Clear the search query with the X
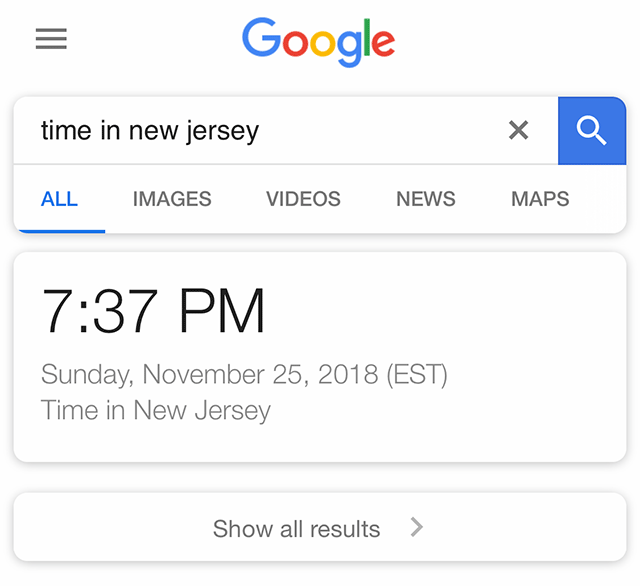The width and height of the screenshot is (640, 586). click(x=518, y=130)
